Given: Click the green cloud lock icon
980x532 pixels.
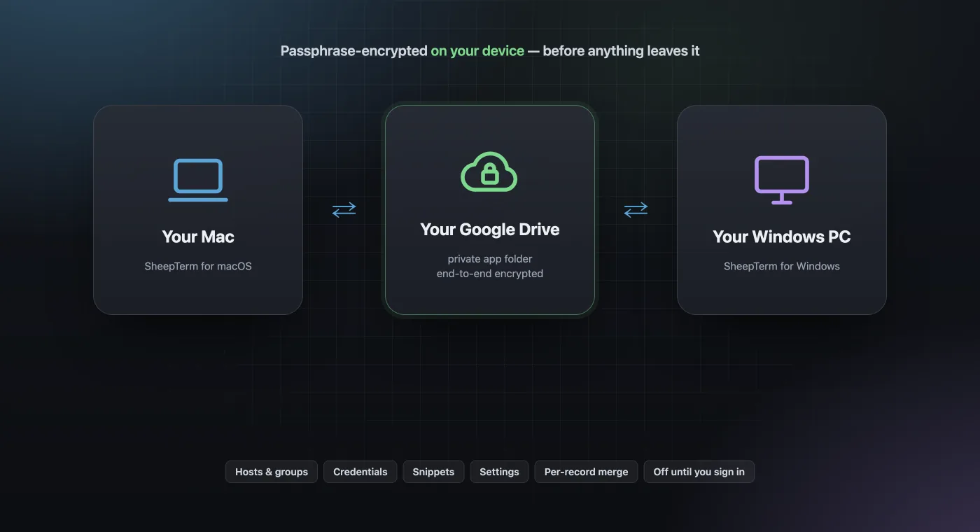Looking at the screenshot, I should coord(489,172).
